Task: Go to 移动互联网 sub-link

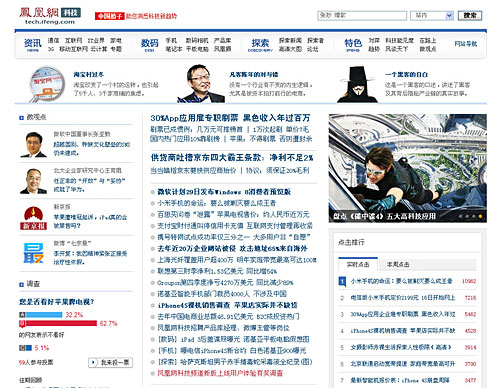Action: pyautogui.click(x=73, y=49)
